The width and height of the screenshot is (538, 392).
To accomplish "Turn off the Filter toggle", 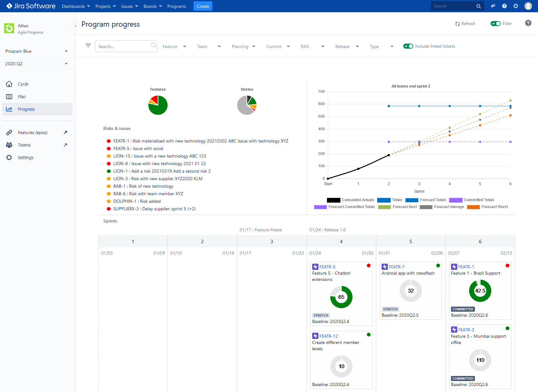I will pyautogui.click(x=496, y=23).
